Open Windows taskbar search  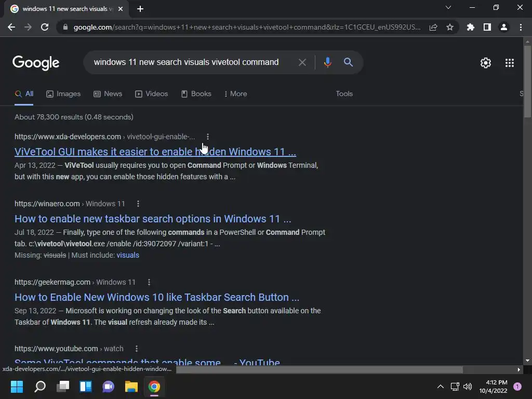coord(40,387)
